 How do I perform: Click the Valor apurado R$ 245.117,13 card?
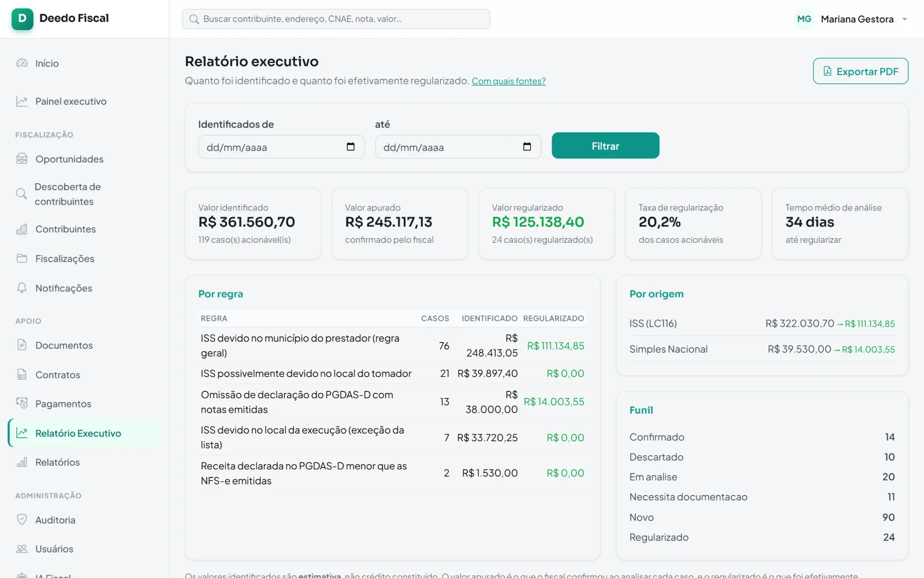click(x=400, y=224)
